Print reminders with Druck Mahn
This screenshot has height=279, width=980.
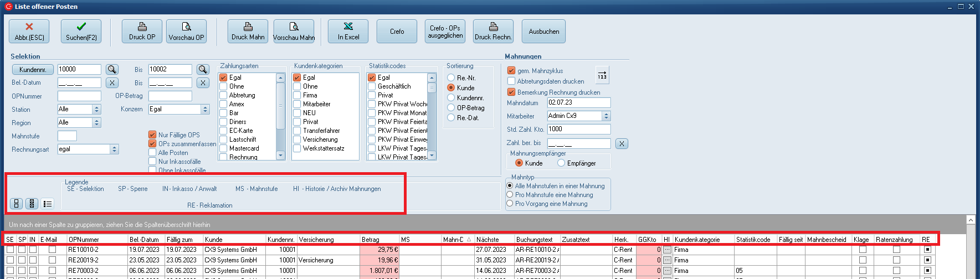[248, 32]
